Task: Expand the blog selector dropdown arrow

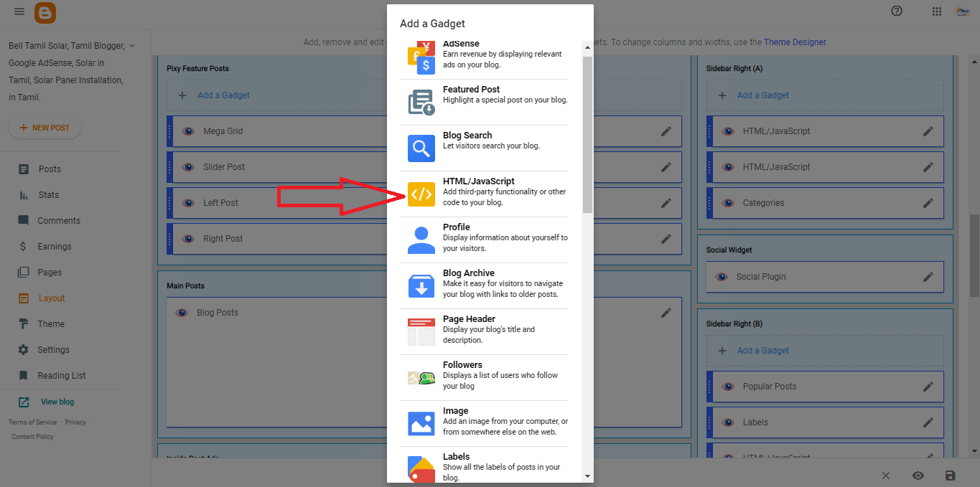Action: coord(132,46)
